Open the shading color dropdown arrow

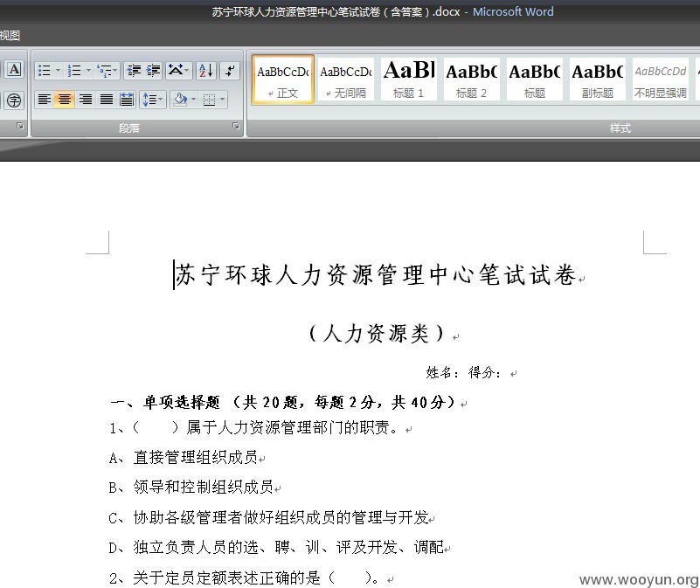(x=193, y=99)
